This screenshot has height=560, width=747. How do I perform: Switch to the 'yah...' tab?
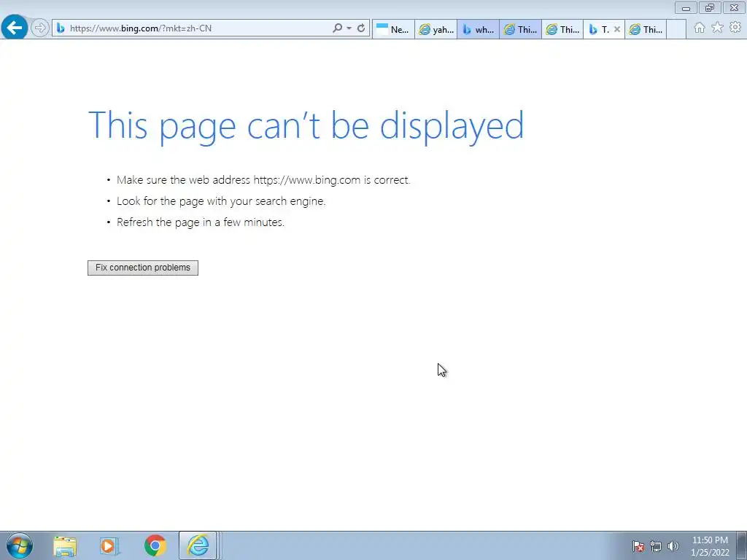436,29
